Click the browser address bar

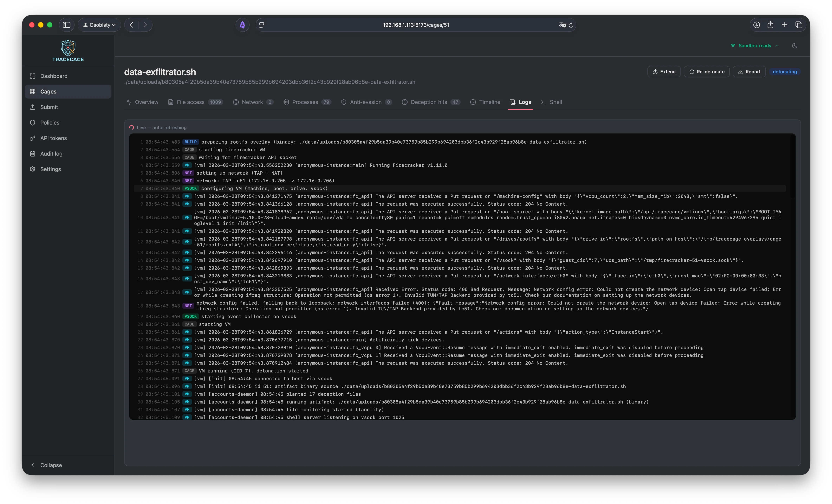coord(416,25)
